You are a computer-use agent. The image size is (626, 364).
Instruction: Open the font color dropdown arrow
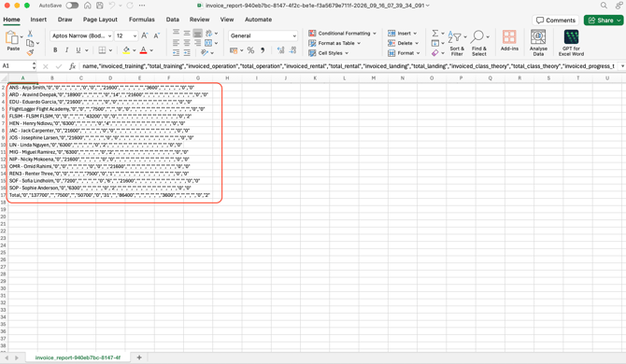151,50
